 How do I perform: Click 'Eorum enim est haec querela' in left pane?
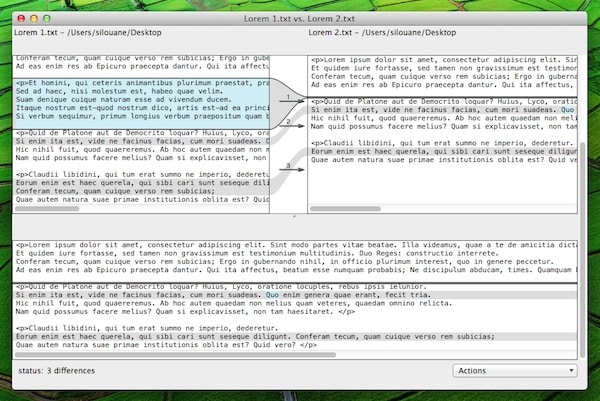coord(142,183)
